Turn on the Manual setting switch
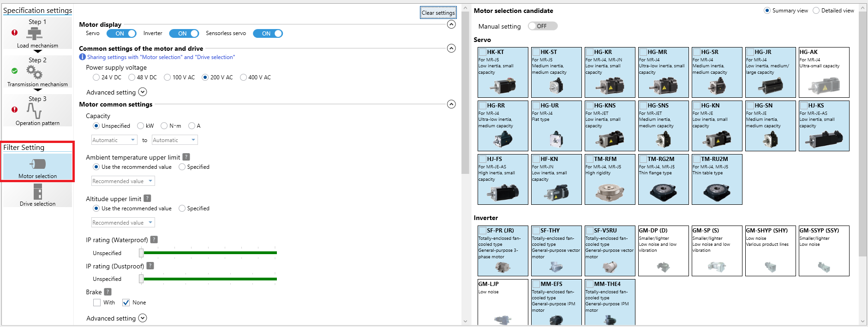The width and height of the screenshot is (868, 327). pyautogui.click(x=543, y=26)
